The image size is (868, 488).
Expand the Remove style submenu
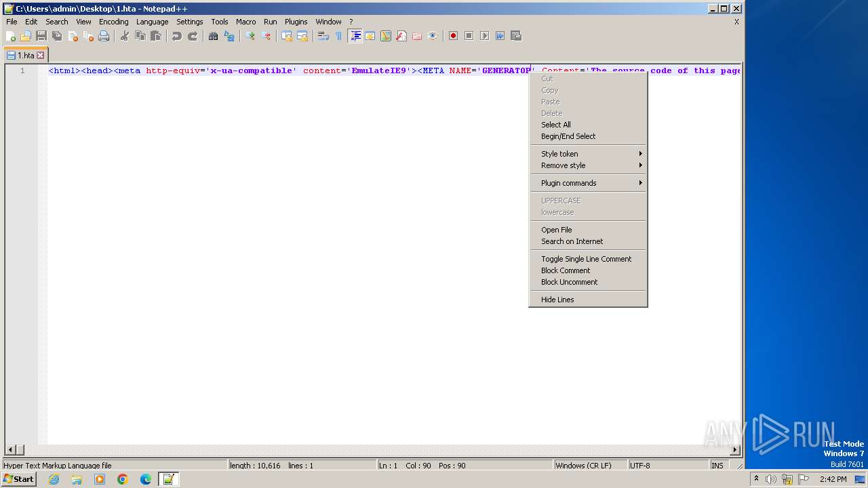[588, 165]
